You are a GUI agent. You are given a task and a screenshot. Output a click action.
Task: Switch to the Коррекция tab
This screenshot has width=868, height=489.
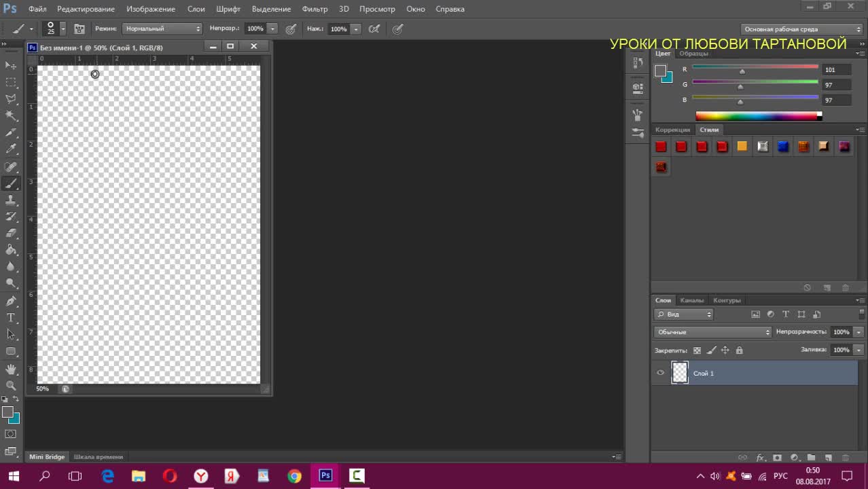click(x=672, y=130)
